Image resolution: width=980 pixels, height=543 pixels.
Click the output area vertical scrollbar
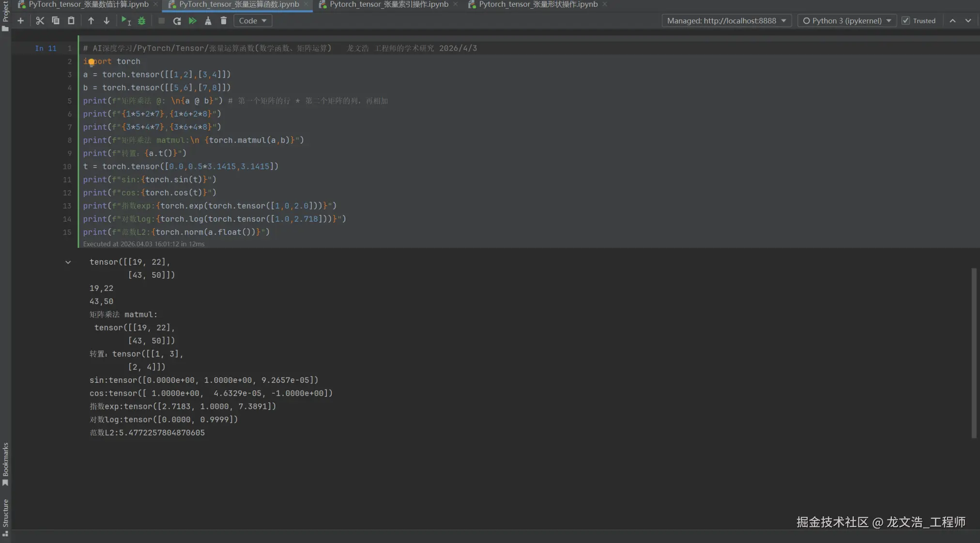(974, 353)
